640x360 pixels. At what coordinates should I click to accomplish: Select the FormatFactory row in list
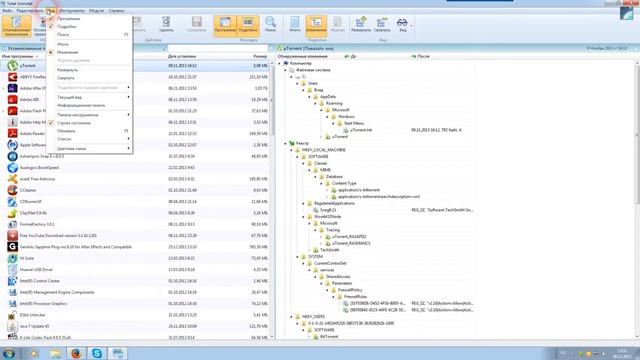tap(135, 224)
